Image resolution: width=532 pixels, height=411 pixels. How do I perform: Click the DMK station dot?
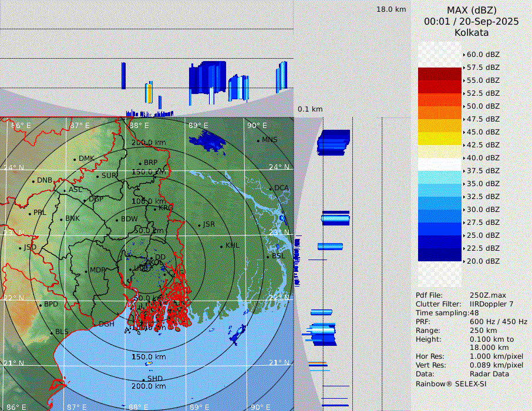pyautogui.click(x=75, y=159)
